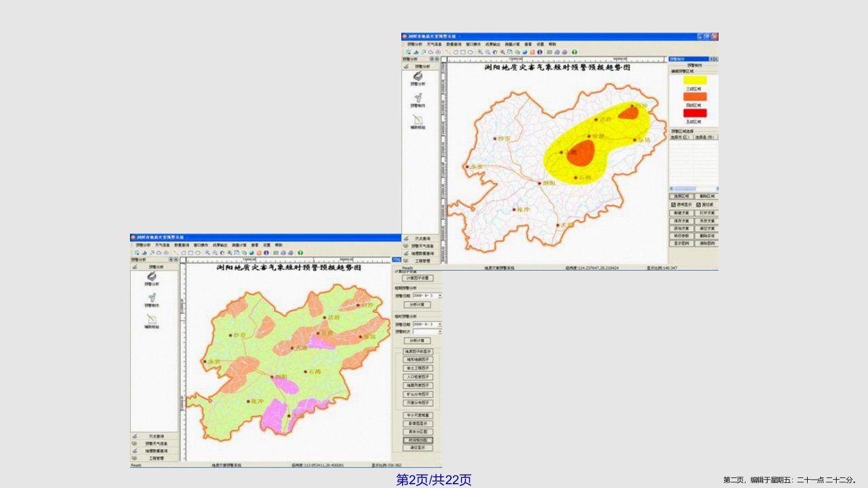Open 帮助 menu in lower window

click(x=278, y=245)
